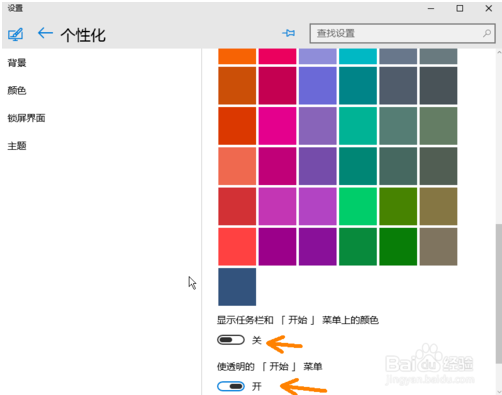The image size is (502, 395).
Task: Click the 显示任务栏和「开始」菜单上的颜色 label
Action: (x=298, y=320)
